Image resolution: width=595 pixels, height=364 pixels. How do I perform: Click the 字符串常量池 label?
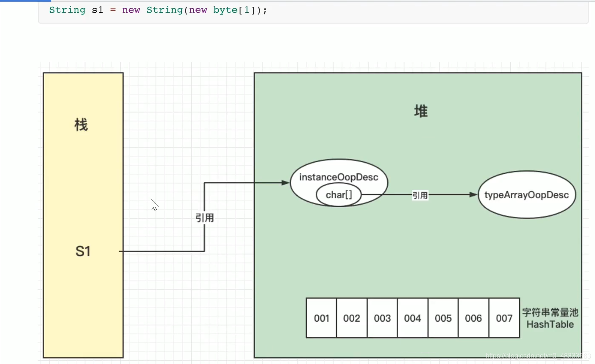click(x=550, y=313)
